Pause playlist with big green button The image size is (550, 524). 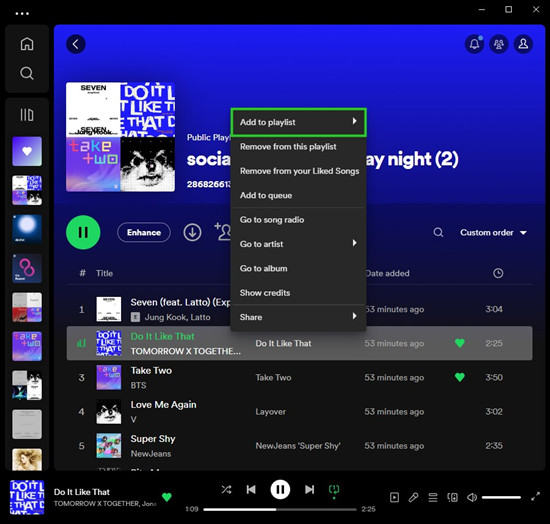[x=83, y=233]
